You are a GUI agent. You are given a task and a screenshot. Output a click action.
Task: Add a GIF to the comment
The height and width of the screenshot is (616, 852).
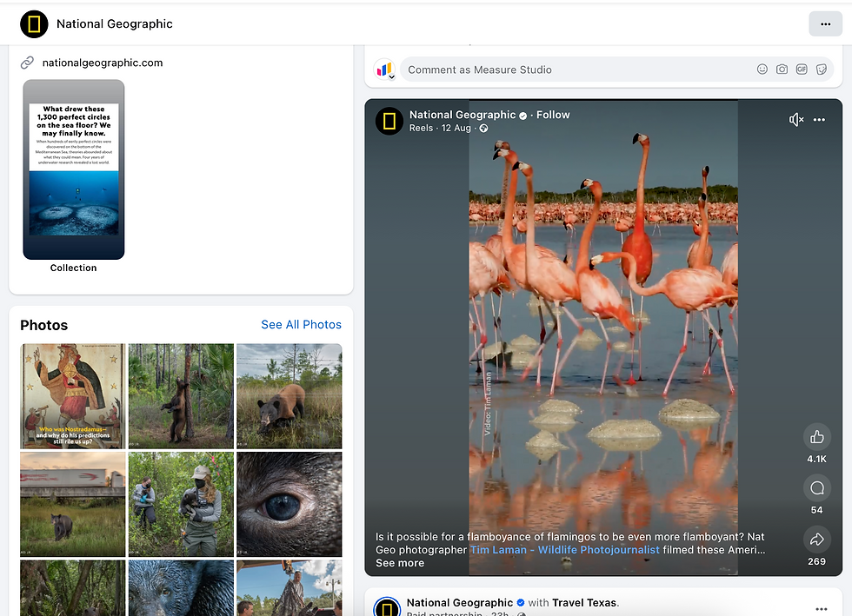(802, 69)
